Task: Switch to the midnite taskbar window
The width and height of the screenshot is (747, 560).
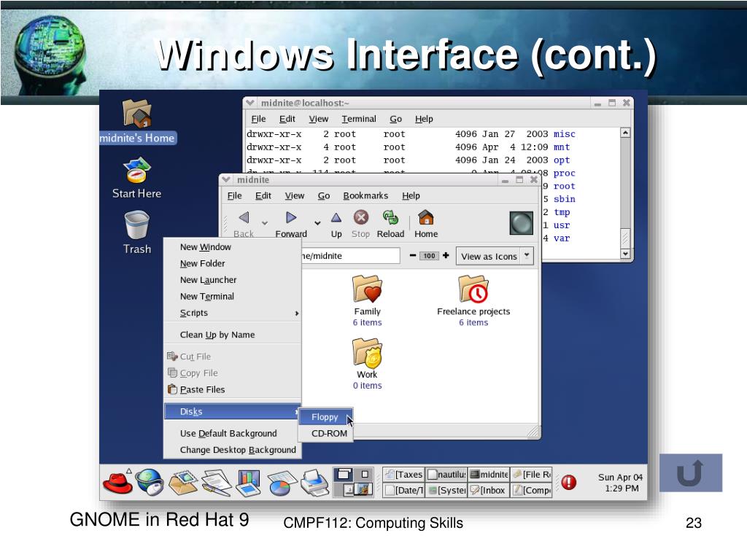Action: (489, 475)
